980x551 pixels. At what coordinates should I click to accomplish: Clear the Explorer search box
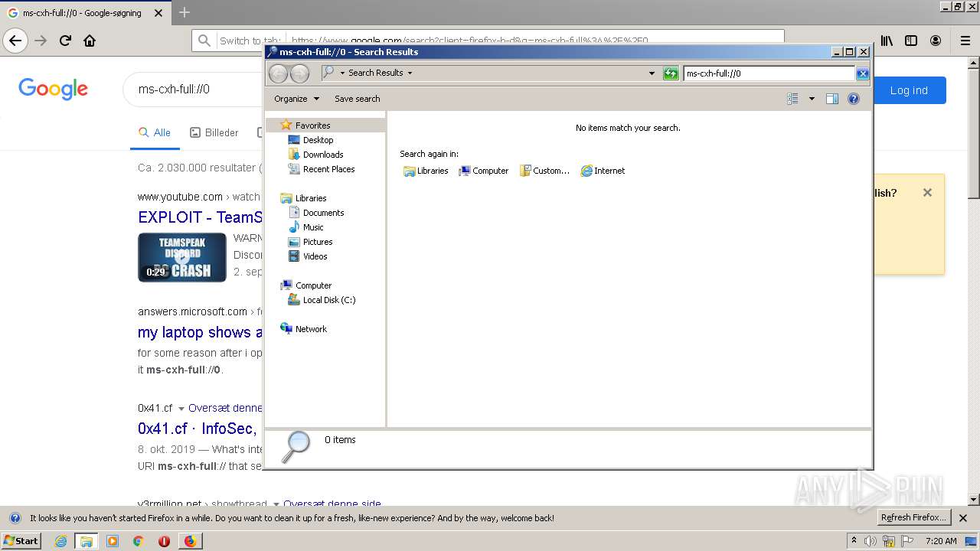click(862, 73)
